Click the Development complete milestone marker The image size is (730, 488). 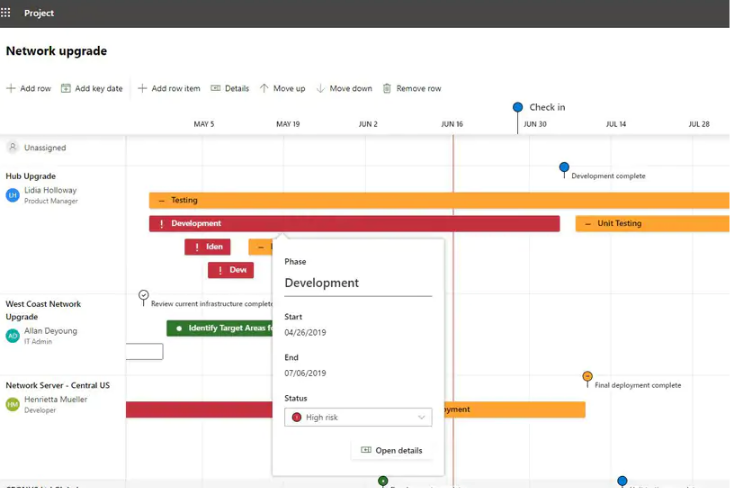click(x=564, y=167)
